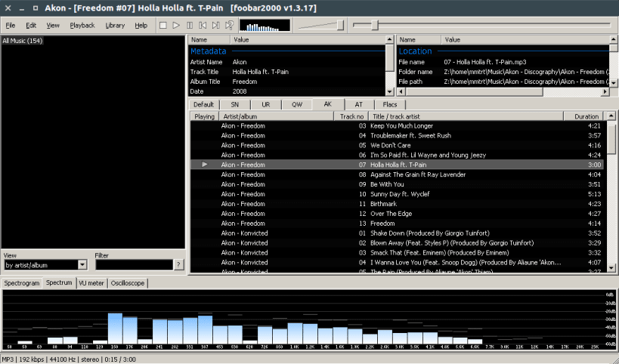Click the mini spectrum visualization in toolbar

(x=265, y=25)
